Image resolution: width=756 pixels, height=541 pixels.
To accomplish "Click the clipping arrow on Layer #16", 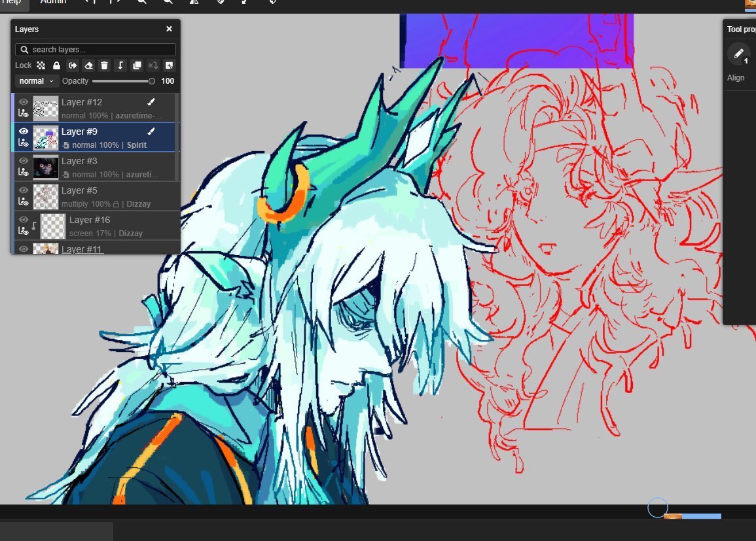I will coord(34,226).
